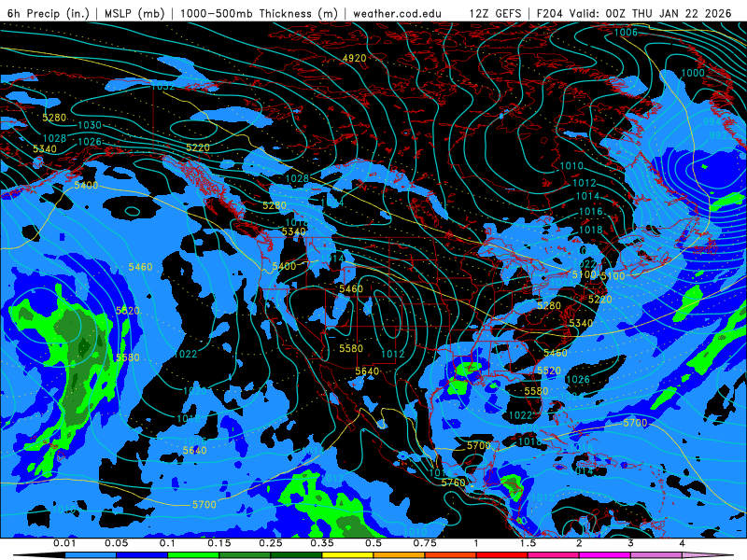
Task: Click the 0.75 legend value
Action: coord(425,543)
